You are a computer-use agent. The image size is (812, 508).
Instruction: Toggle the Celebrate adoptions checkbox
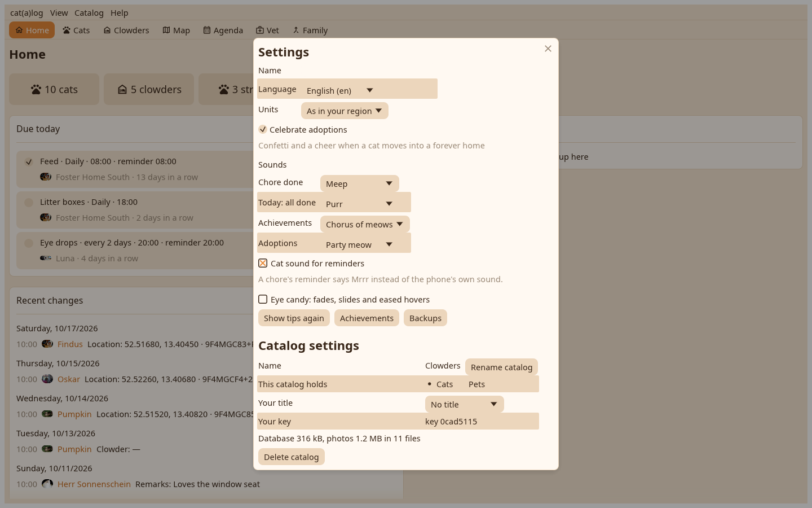[x=263, y=129]
